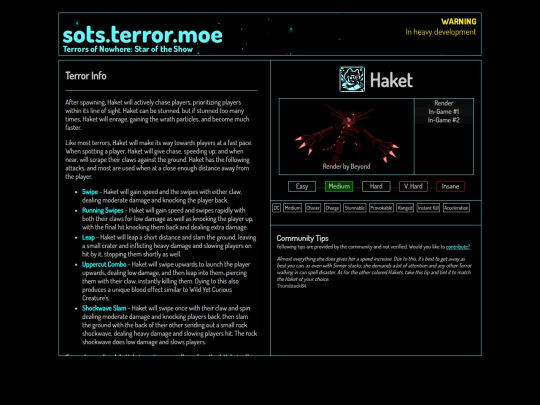540x405 pixels.
Task: Click the Charge tag
Action: pyautogui.click(x=332, y=208)
